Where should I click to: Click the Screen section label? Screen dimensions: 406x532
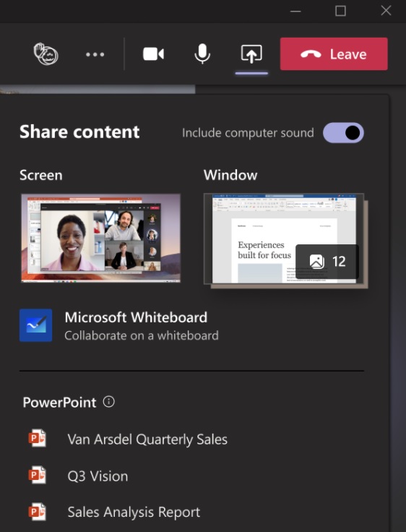click(x=41, y=175)
